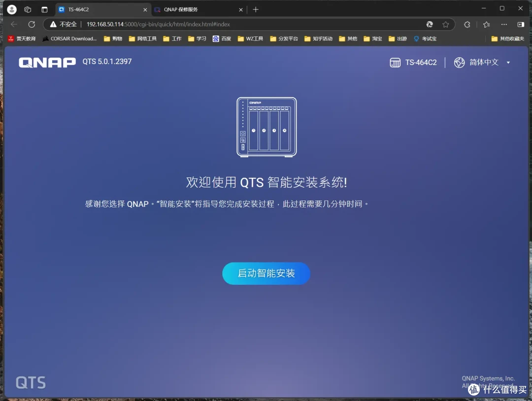Open the 工作 bookmark folder
The height and width of the screenshot is (401, 532).
(x=172, y=39)
